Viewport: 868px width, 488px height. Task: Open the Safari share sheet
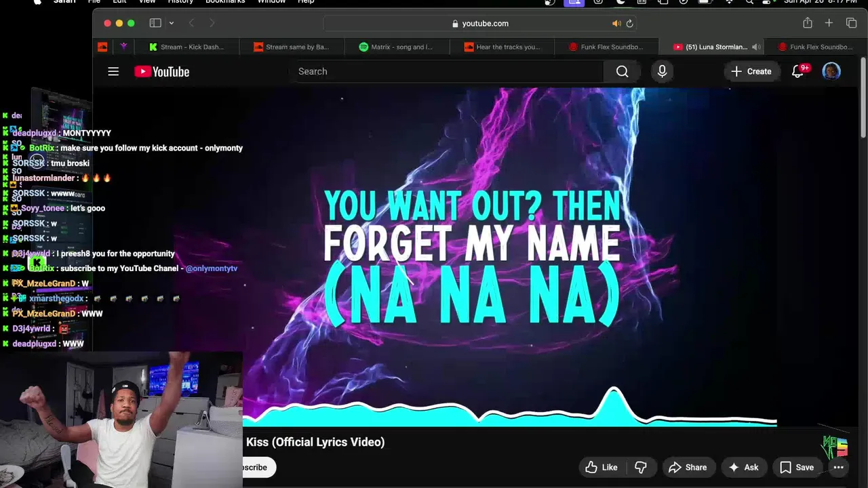pyautogui.click(x=808, y=23)
